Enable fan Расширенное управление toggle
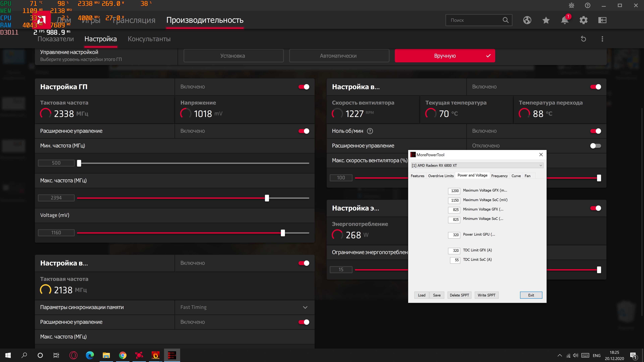The width and height of the screenshot is (644, 362). pyautogui.click(x=596, y=146)
